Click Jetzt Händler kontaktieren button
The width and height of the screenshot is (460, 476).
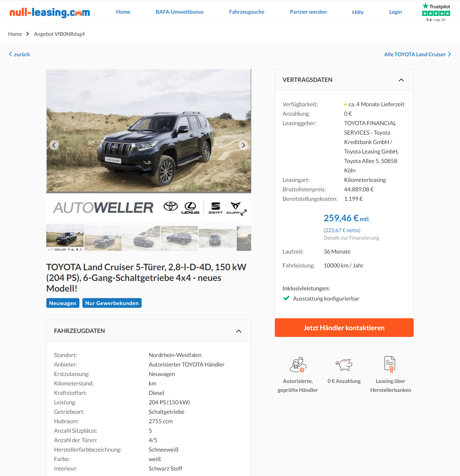(344, 328)
